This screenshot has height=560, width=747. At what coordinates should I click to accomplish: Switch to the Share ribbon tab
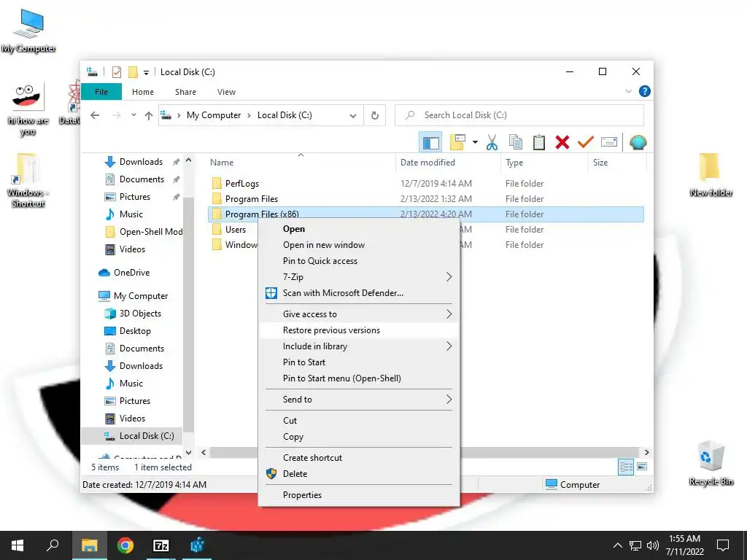[185, 92]
